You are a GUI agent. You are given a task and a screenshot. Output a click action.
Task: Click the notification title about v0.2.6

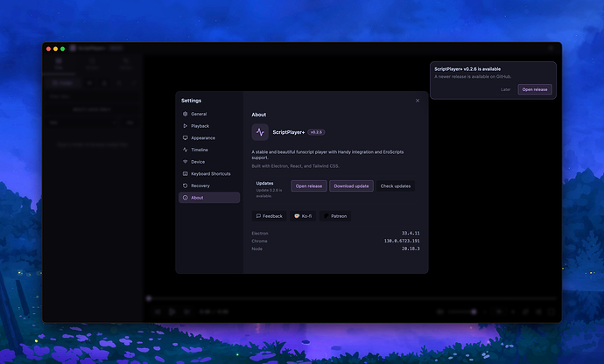[467, 69]
